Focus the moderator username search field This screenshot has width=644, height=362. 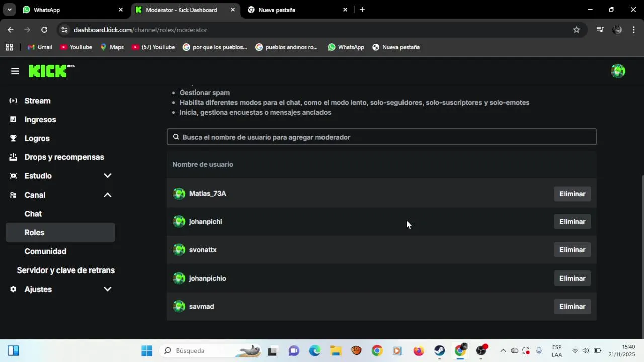(381, 137)
